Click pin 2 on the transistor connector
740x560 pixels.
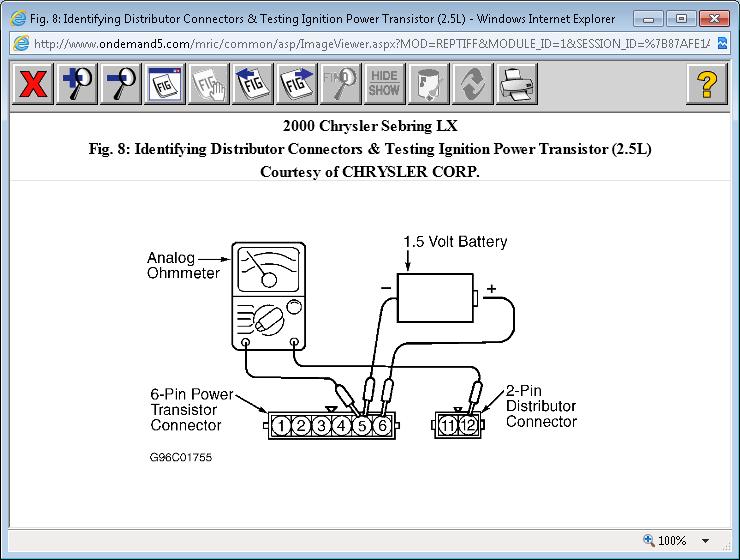(301, 426)
